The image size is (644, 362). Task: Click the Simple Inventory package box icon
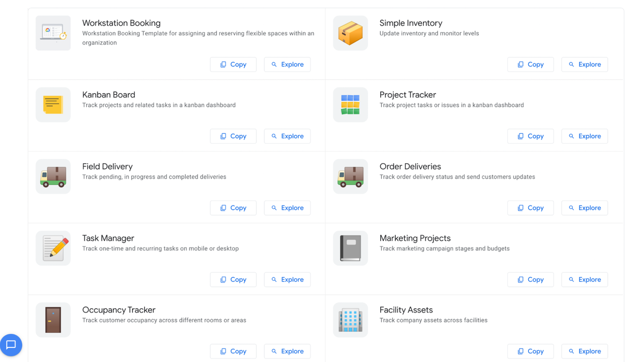pyautogui.click(x=350, y=33)
